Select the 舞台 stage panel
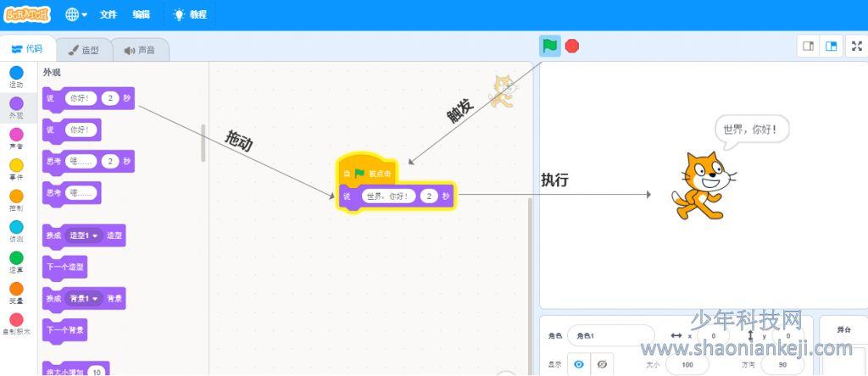 (x=843, y=346)
